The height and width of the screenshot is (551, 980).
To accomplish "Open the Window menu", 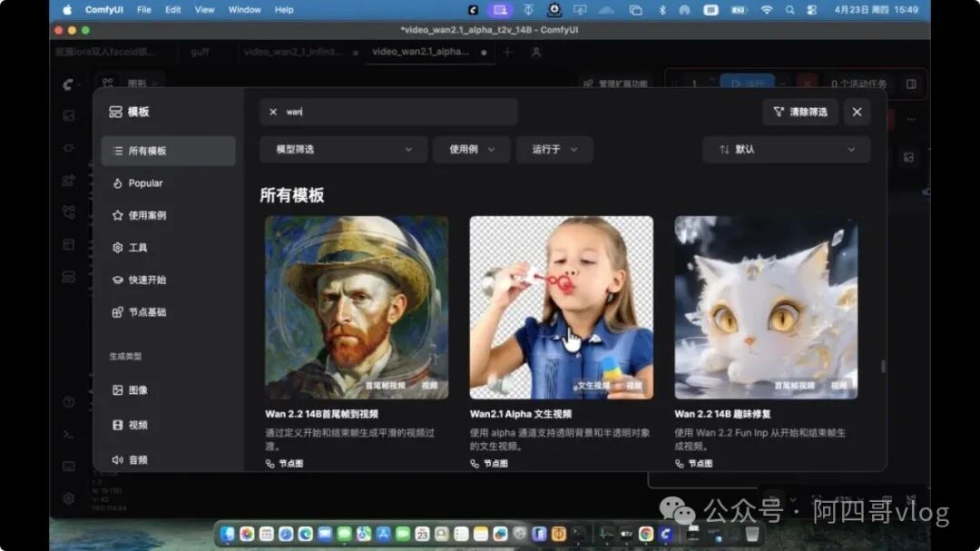I will point(244,10).
